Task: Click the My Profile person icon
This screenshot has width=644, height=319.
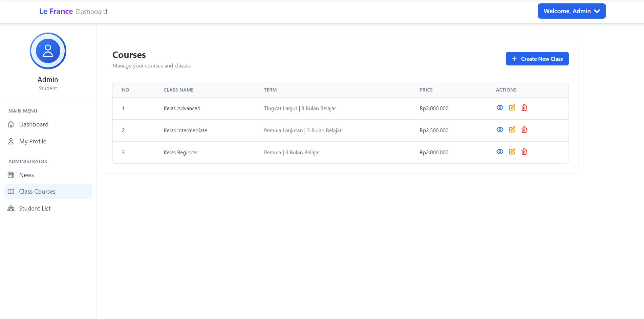Action: [x=11, y=141]
